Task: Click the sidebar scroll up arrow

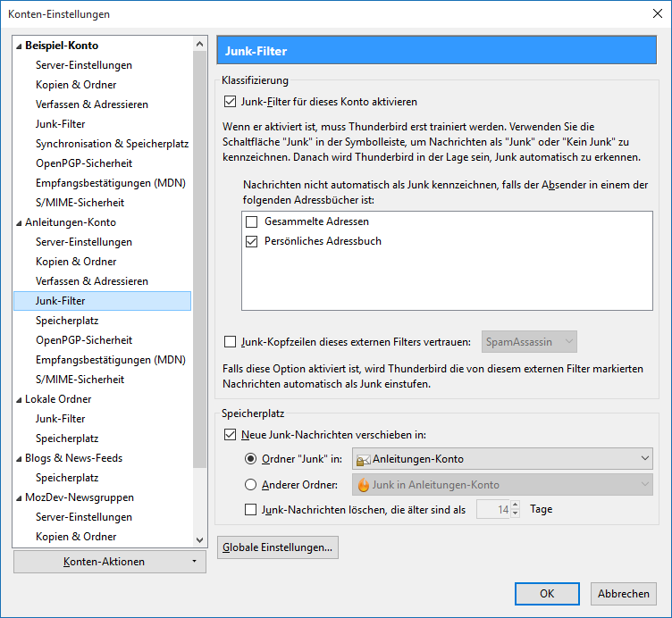Action: click(x=199, y=44)
